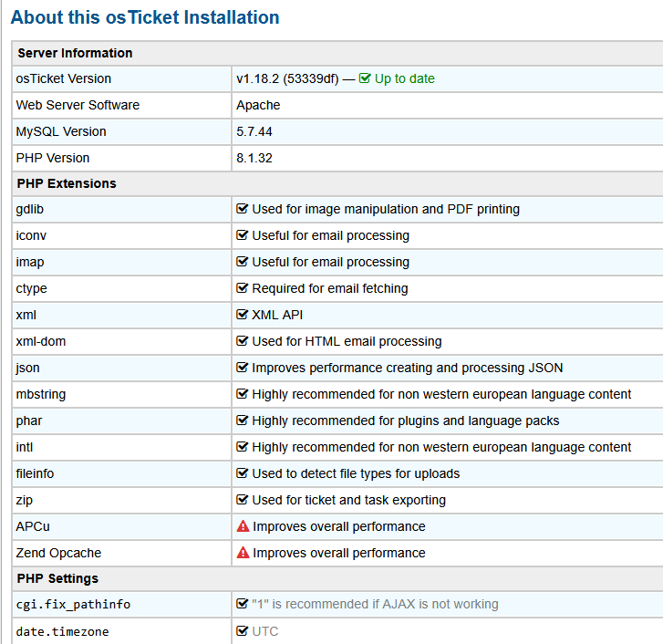Click the MySQL Version value 5.7.44
The height and width of the screenshot is (644, 663).
point(254,131)
